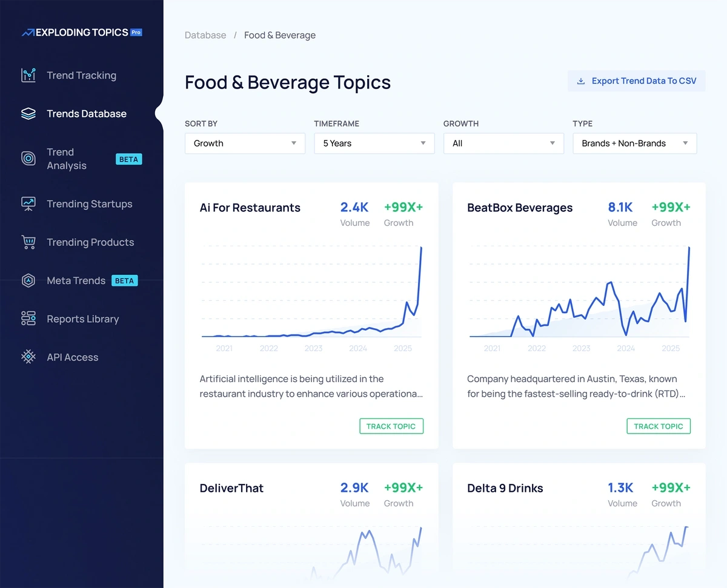
Task: Click the Growth filter dropdown arrow
Action: (x=553, y=144)
